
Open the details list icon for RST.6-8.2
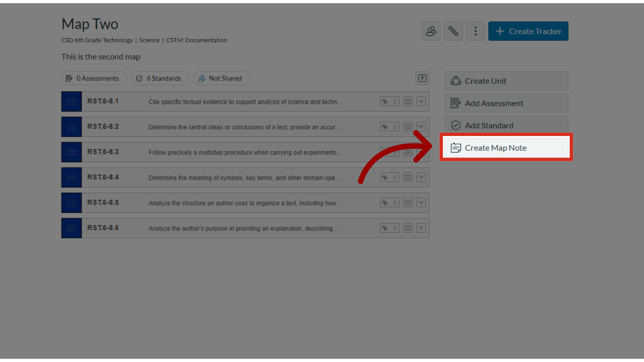408,127
